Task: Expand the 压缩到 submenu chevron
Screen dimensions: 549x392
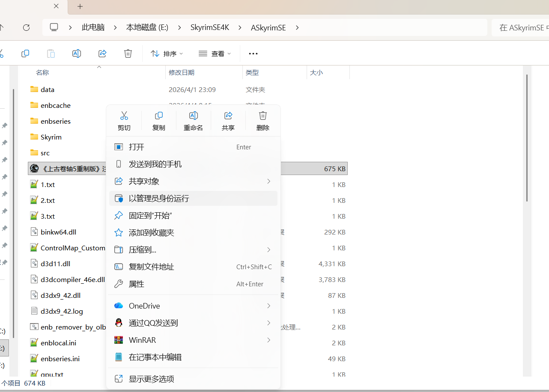Action: [269, 249]
